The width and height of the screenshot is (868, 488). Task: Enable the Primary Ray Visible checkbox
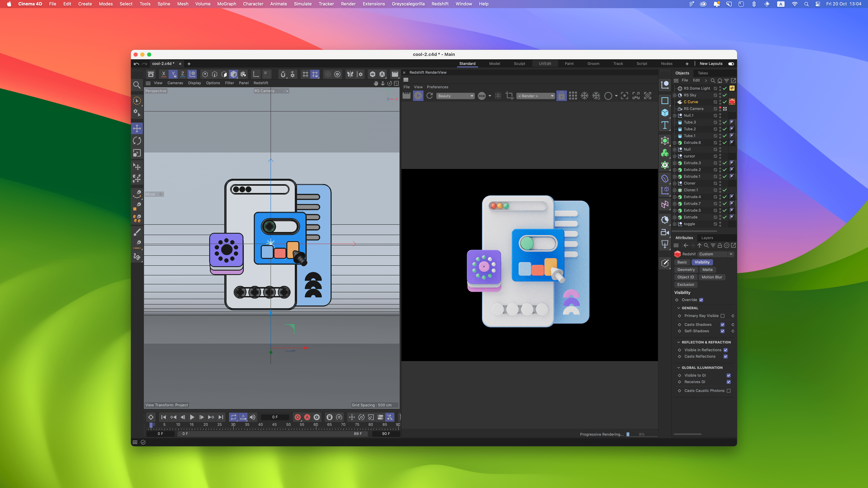[722, 316]
